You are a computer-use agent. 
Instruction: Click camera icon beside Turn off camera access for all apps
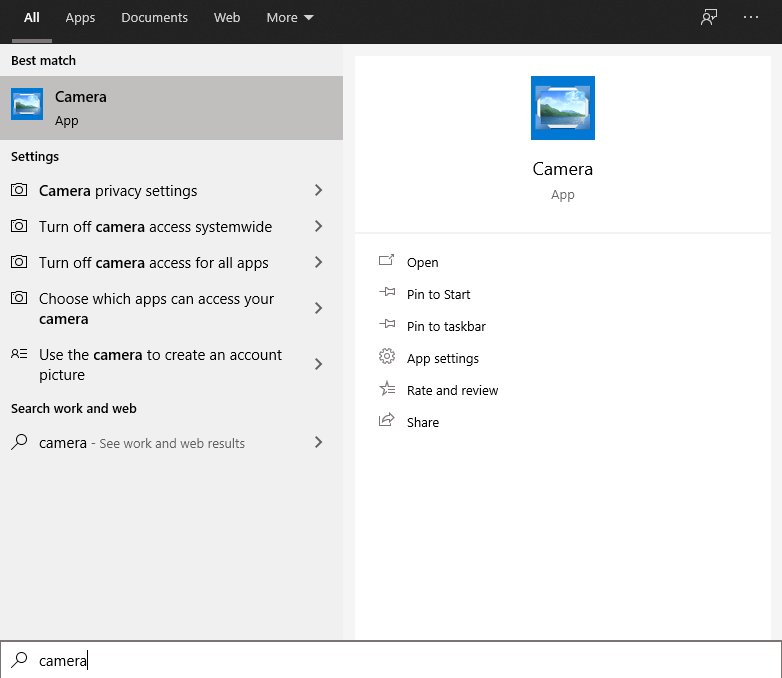tap(19, 262)
